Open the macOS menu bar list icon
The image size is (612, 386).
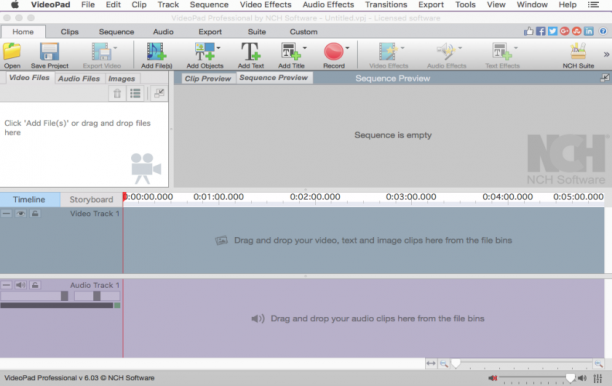(x=593, y=5)
